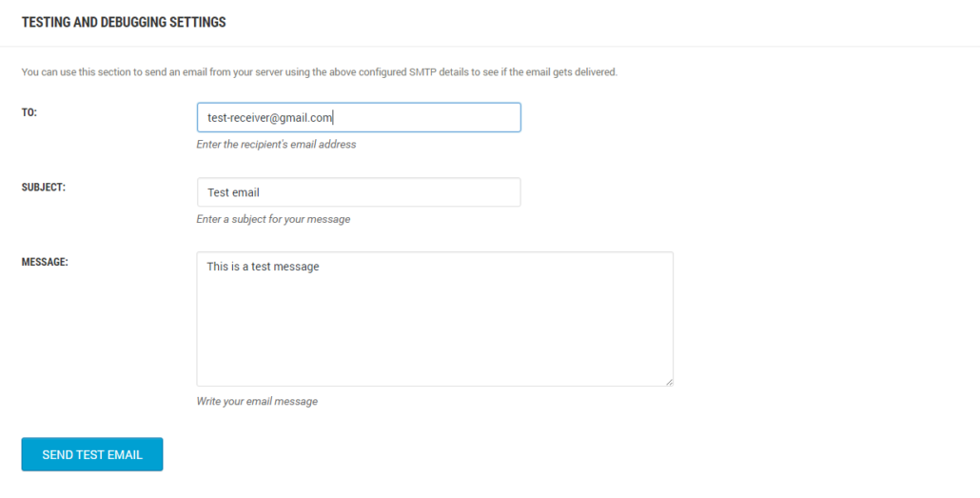Focus the TO recipient email field

tap(359, 118)
